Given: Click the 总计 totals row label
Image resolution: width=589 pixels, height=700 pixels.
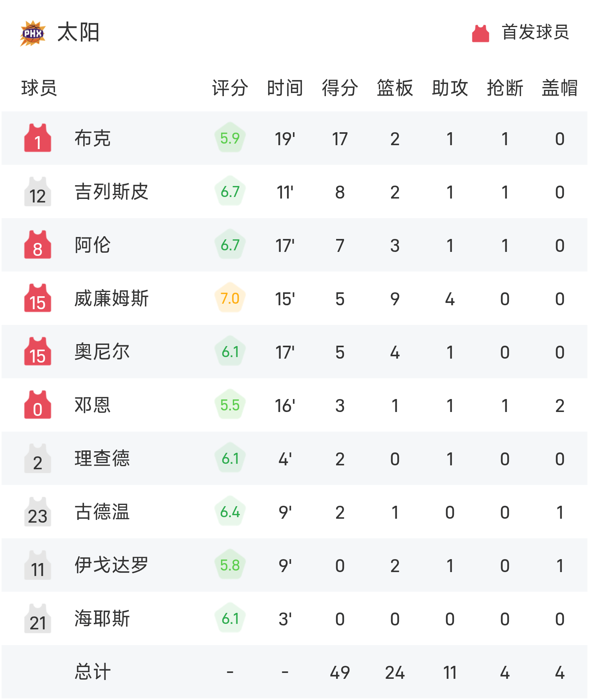Looking at the screenshot, I should (93, 672).
